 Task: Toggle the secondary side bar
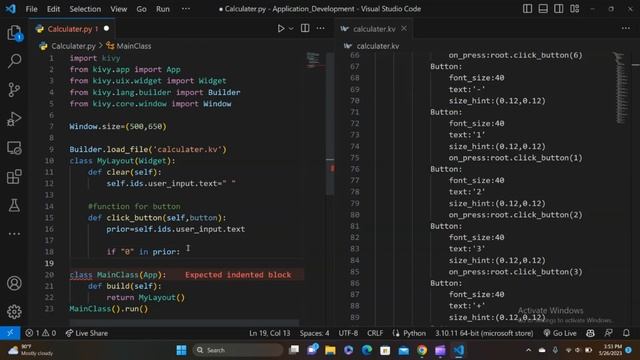pos(559,9)
